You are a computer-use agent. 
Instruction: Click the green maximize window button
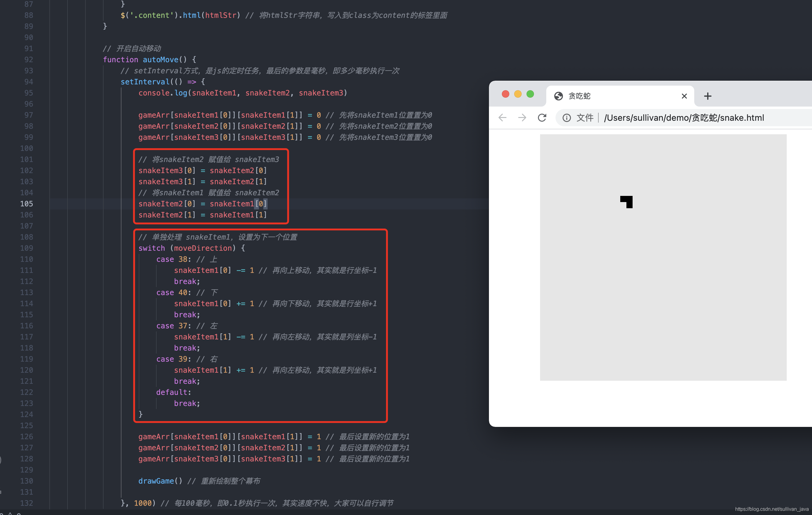tap(530, 94)
